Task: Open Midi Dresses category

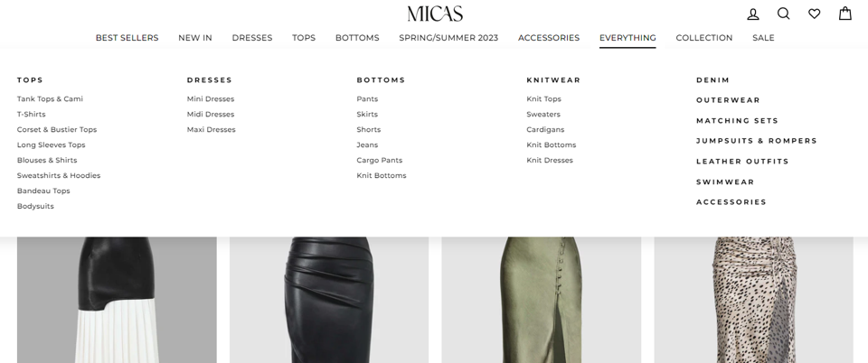Action: point(211,115)
